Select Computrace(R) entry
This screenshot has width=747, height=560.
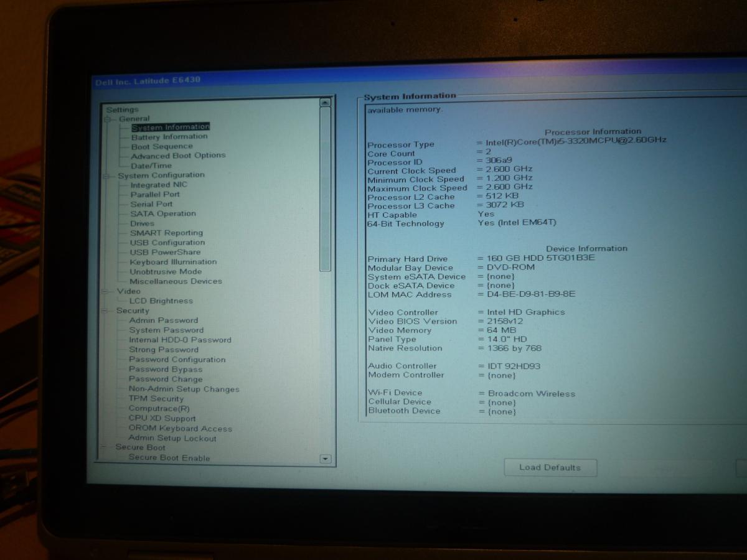[x=159, y=409]
